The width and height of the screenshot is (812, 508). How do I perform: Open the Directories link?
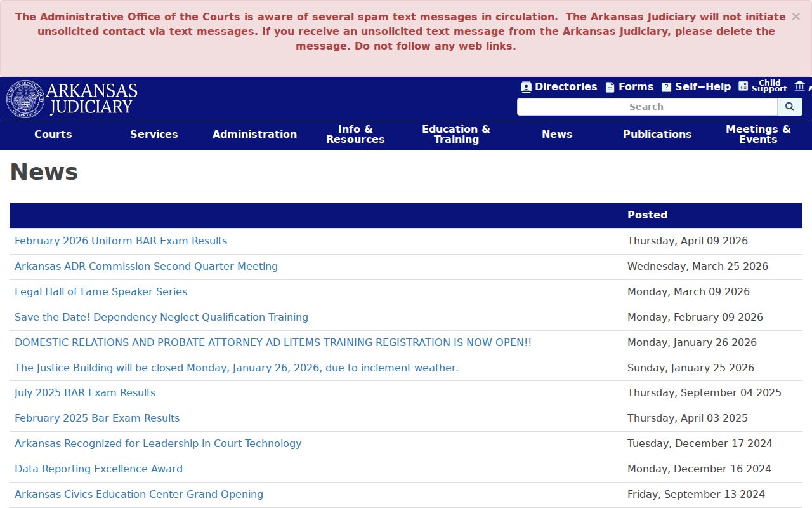pyautogui.click(x=566, y=86)
